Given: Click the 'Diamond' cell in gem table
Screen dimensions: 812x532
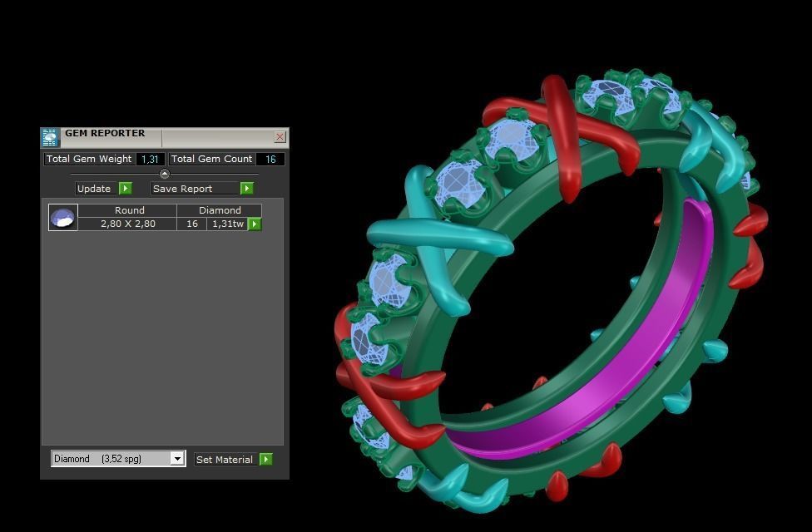Looking at the screenshot, I should click(x=220, y=210).
